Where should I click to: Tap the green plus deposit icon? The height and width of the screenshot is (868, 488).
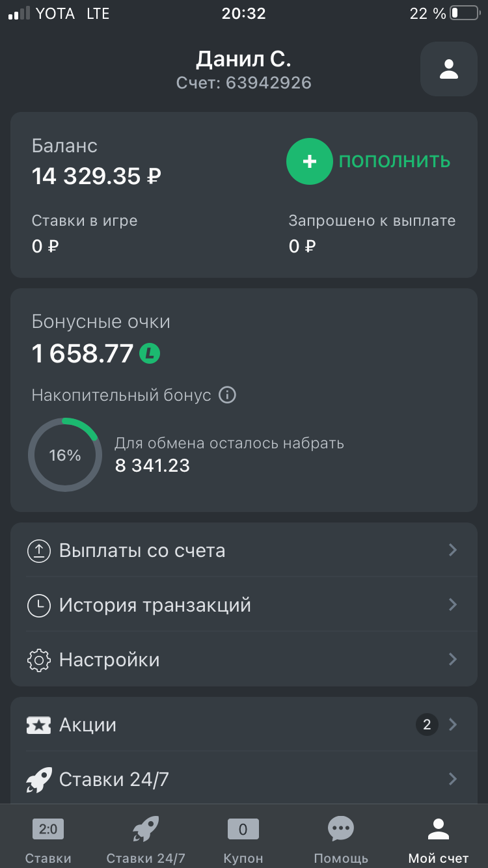tap(310, 161)
